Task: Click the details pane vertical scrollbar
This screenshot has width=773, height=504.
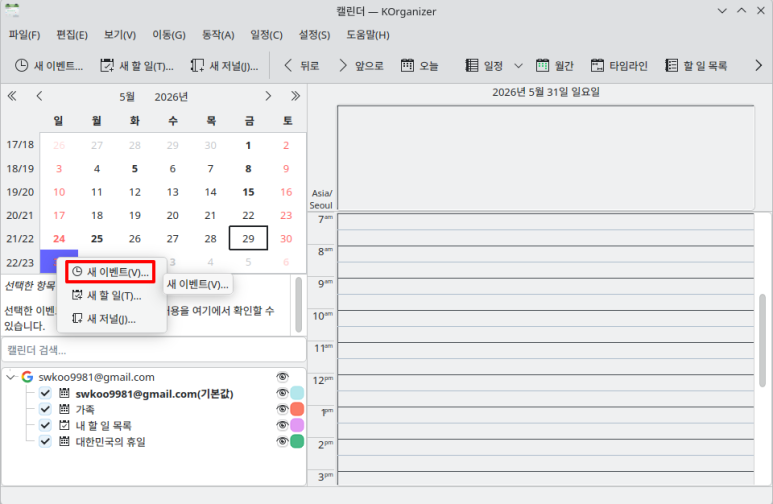Action: point(298,305)
